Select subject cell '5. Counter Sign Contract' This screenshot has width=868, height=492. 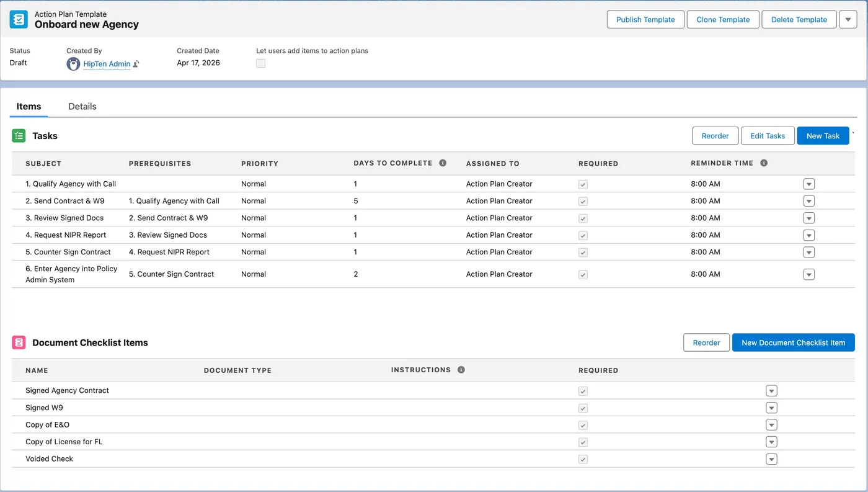coord(68,252)
